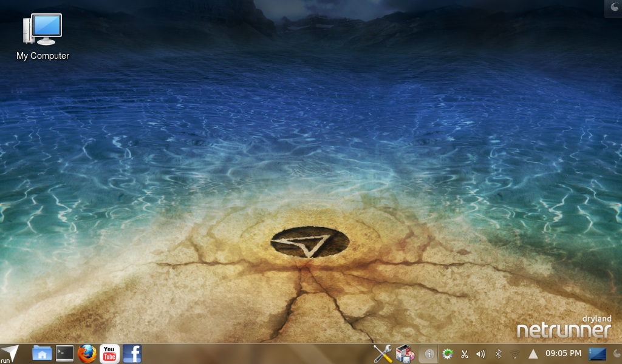622x364 pixels.
Task: Open the panel toolbox at taskbar end
Action: 617,354
